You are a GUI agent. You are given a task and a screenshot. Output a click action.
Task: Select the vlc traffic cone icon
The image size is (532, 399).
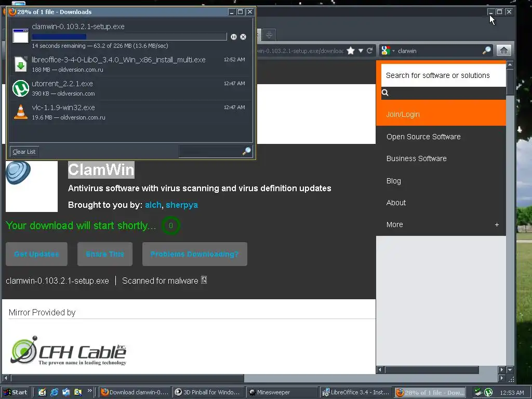tap(21, 112)
